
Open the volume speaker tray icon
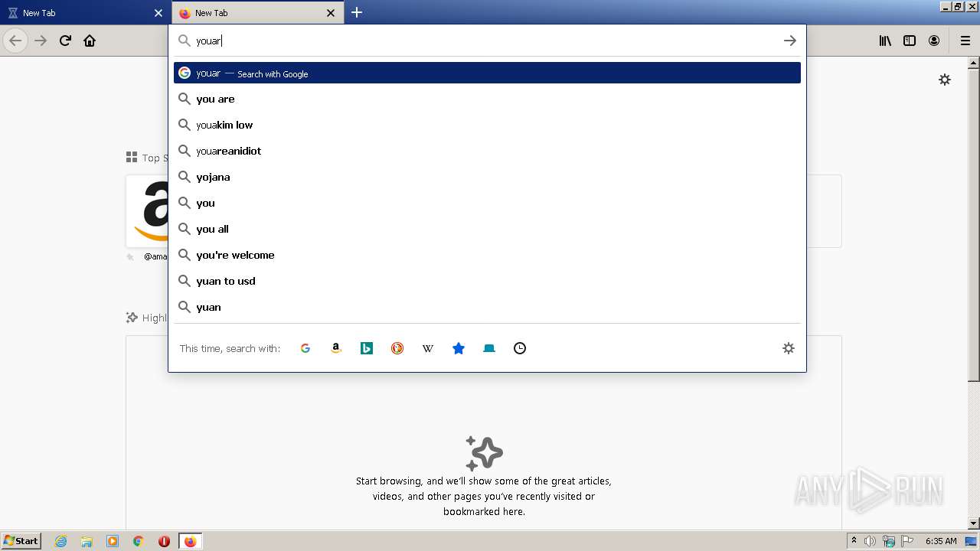click(x=871, y=541)
